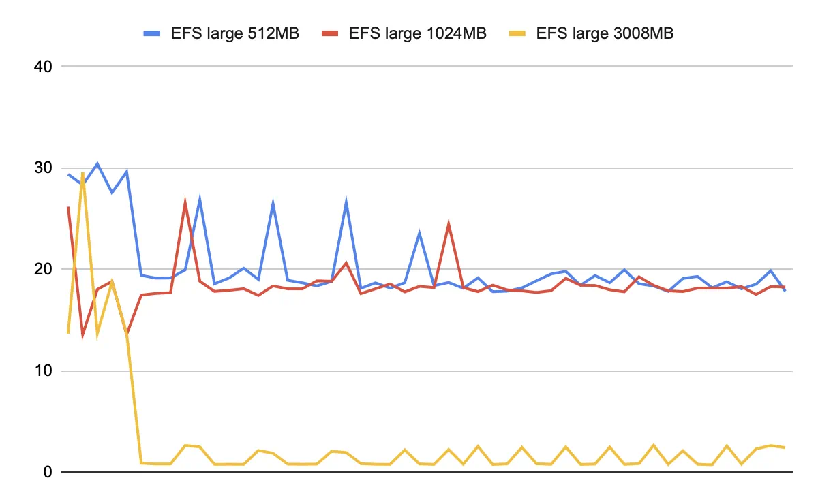Click the red EFS large 1024MB legend swatch
Screen dimensions: 818x504
[329, 33]
